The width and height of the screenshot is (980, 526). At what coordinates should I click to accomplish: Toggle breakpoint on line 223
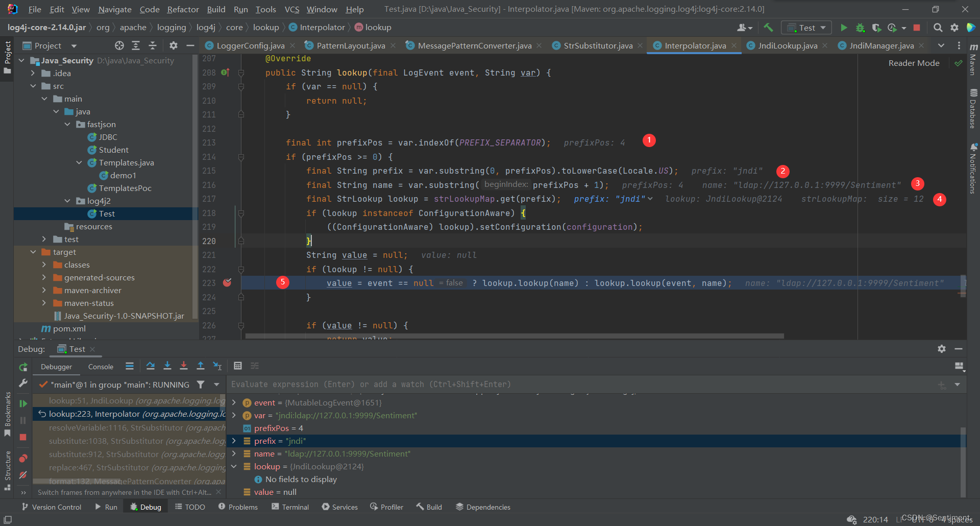227,282
